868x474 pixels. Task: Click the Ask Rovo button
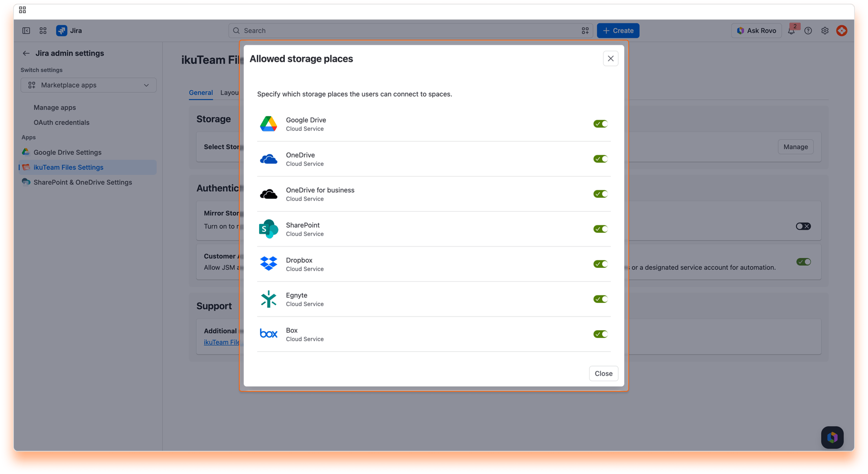point(756,31)
